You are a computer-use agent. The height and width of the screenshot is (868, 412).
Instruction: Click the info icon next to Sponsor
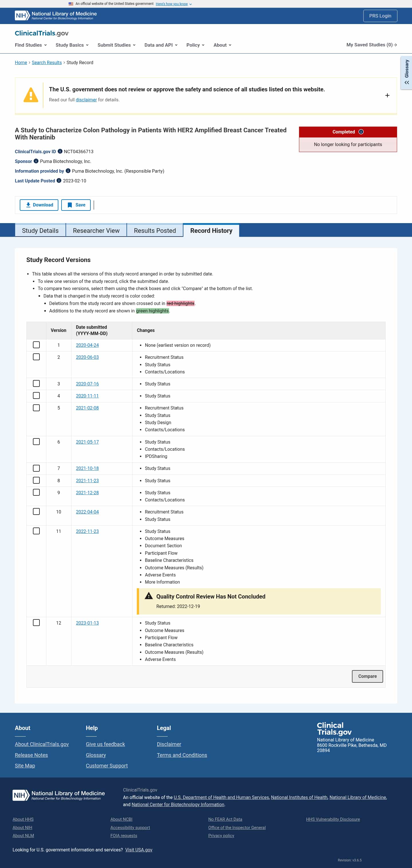click(36, 161)
